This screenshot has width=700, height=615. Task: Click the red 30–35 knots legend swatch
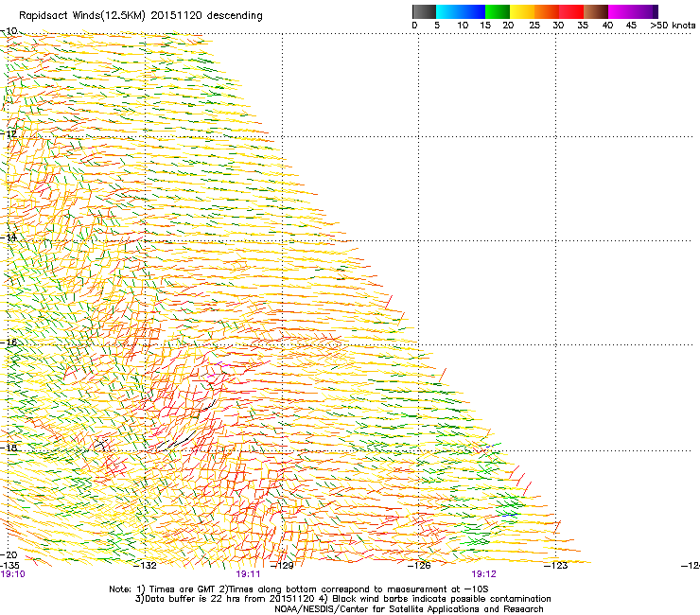pos(571,11)
